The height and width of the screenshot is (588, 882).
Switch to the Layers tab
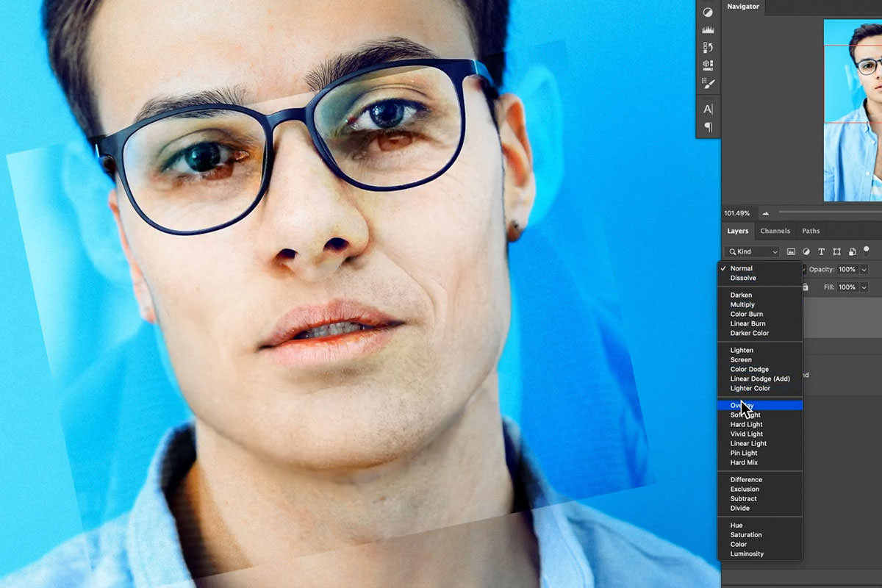pyautogui.click(x=737, y=231)
